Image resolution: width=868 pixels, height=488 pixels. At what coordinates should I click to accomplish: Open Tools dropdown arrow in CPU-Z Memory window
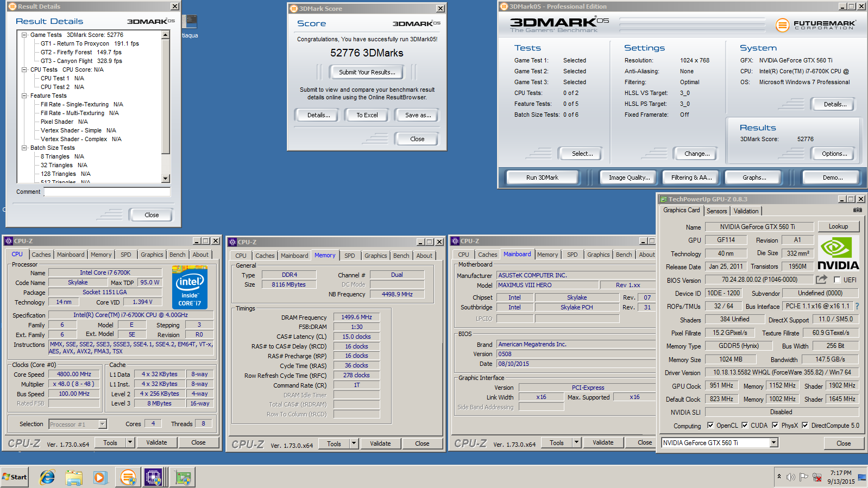pos(354,444)
